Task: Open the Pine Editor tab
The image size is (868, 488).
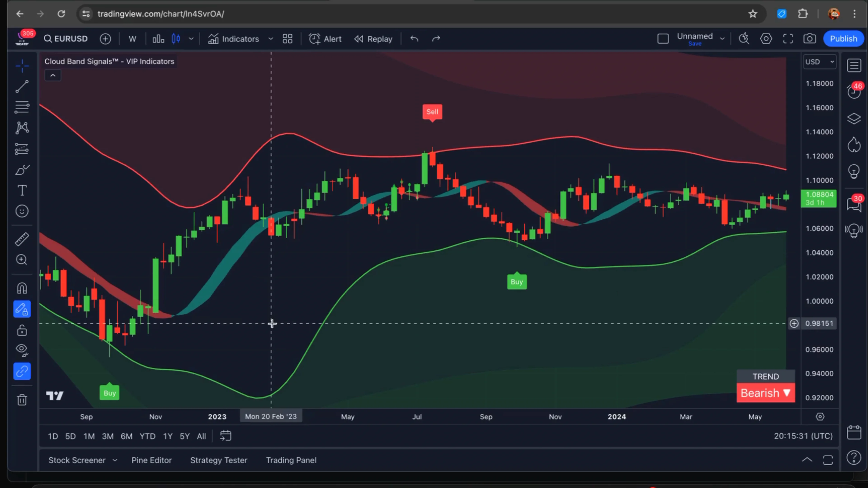Action: click(151, 460)
